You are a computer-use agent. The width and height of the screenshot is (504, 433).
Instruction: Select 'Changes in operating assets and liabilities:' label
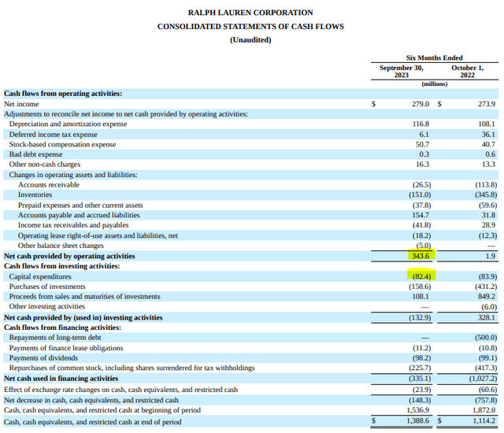73,175
